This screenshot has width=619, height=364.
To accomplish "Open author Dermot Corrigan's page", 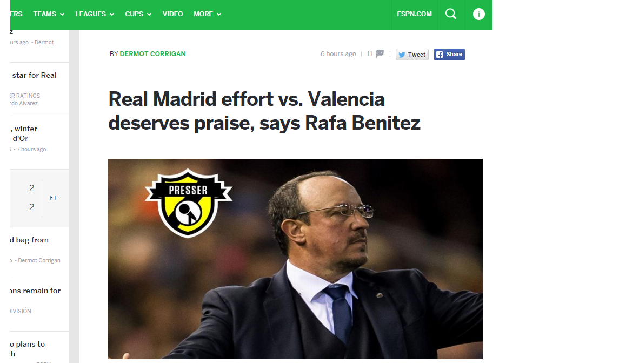I will tap(152, 53).
